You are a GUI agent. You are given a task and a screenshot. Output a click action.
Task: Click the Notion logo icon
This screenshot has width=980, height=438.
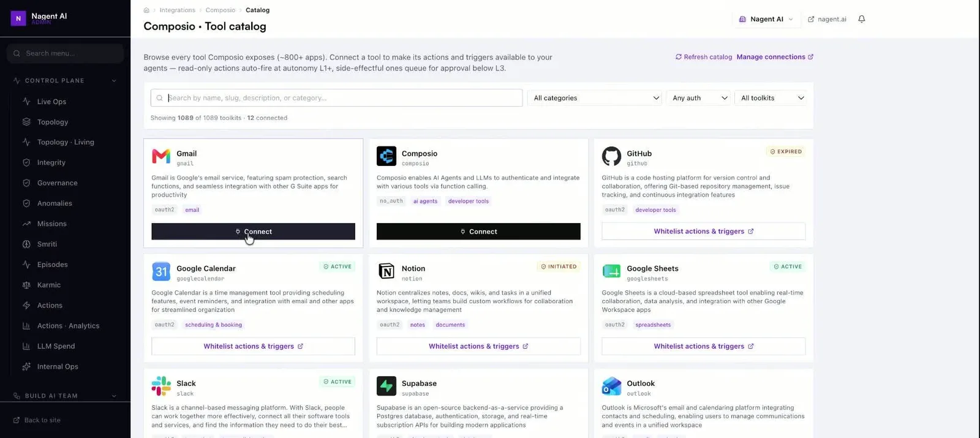(x=386, y=271)
